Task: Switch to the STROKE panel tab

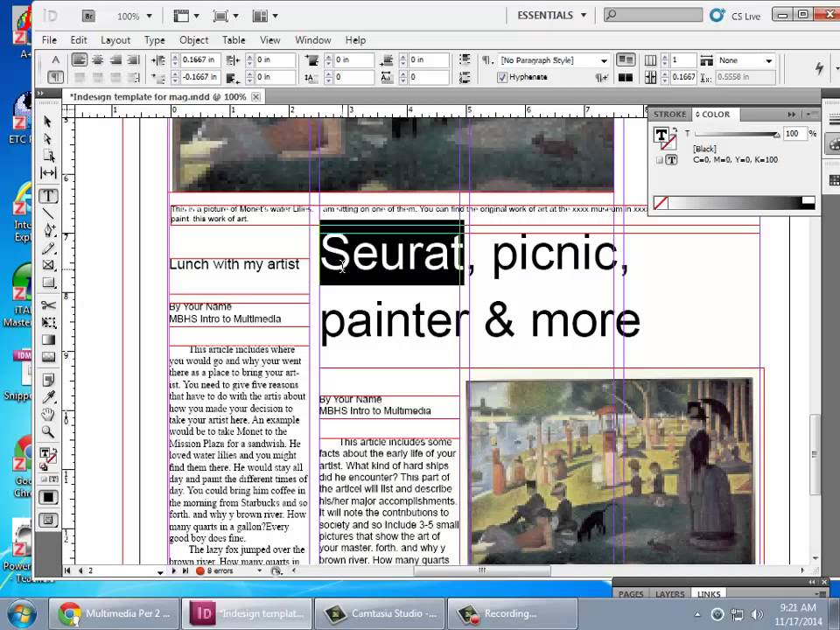Action: (669, 114)
